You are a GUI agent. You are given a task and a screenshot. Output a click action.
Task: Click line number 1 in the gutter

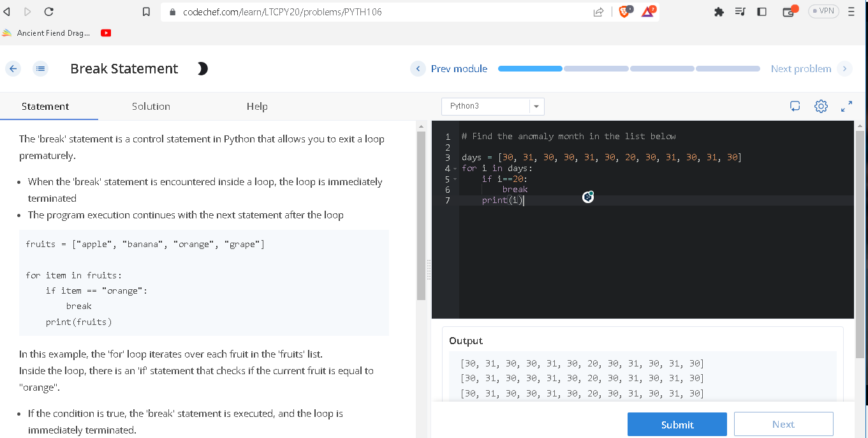coord(448,136)
